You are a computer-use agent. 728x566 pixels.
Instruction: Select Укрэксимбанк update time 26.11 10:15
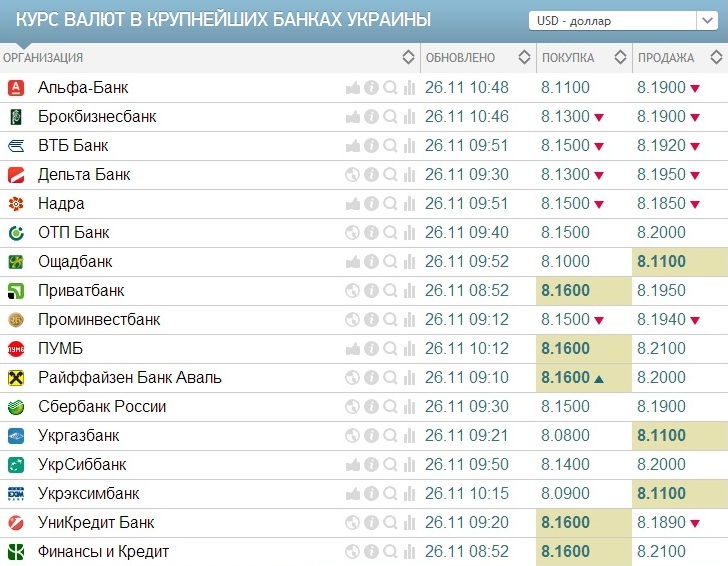tap(467, 494)
